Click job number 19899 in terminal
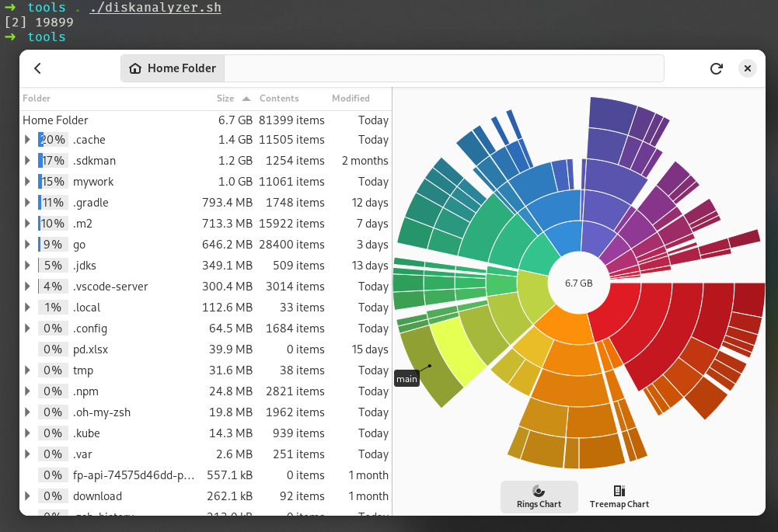778x532 pixels. (54, 23)
